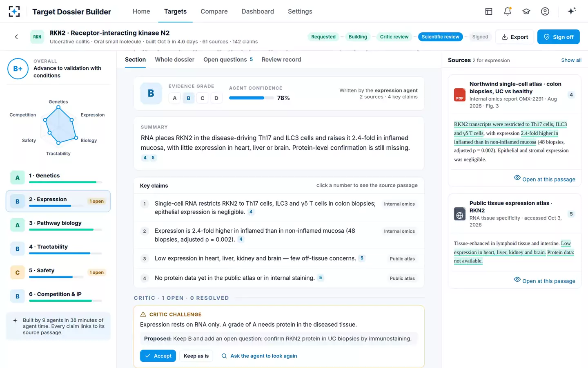Screen dimensions: 588x368
Task: Click the sparkle AI assistant icon
Action: click(x=572, y=11)
